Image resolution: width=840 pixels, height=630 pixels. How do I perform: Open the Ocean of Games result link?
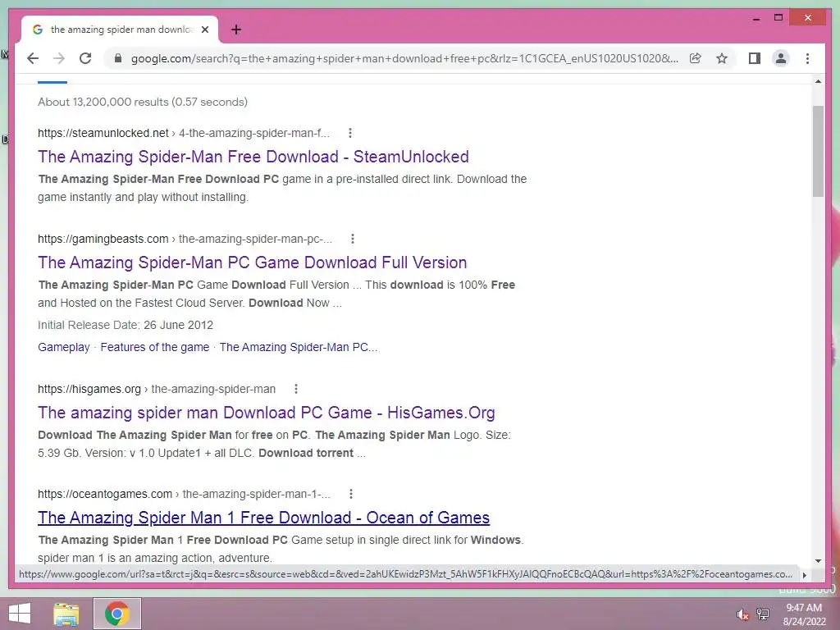coord(263,518)
